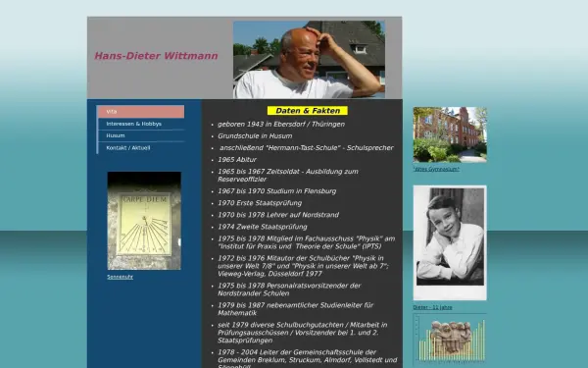Screen dimensions: 588x368
Task: Click the 1978 - 2004 Leiter der Gemeinschaftsschule entry
Action: point(308,358)
